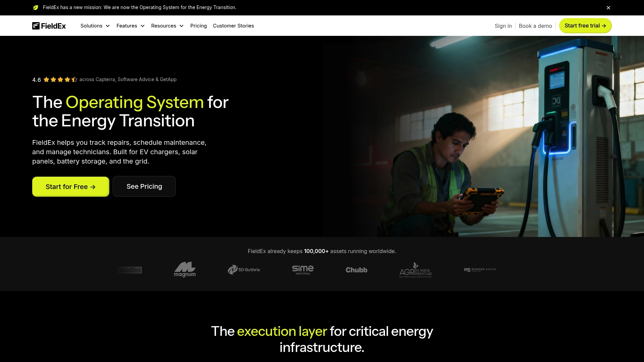Click the leaf icon in the announcement banner

[x=36, y=7]
